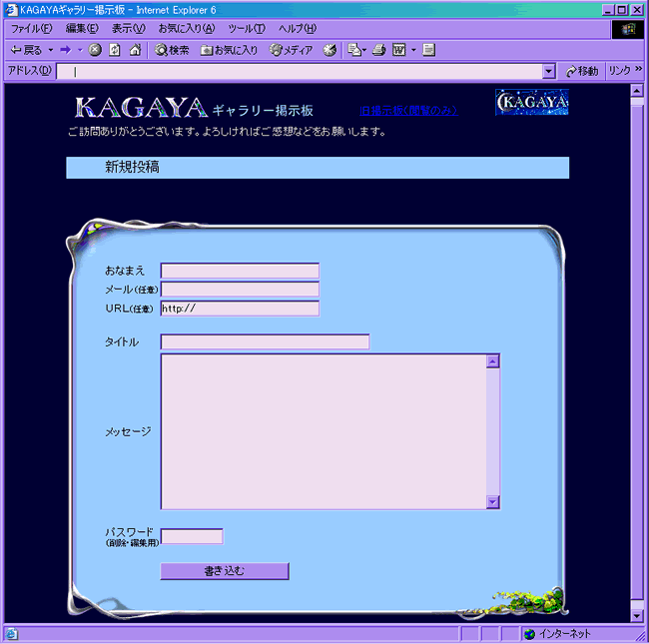Viewport: 649px width, 644px height.
Task: Open the ヘルプ(H) menu
Action: click(x=298, y=29)
